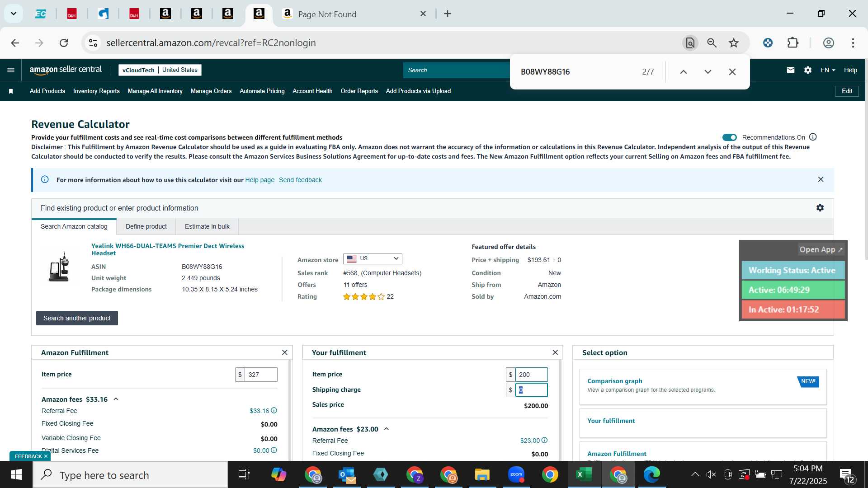The width and height of the screenshot is (868, 488).
Task: Open Automate Pricing menu item
Action: [262, 91]
